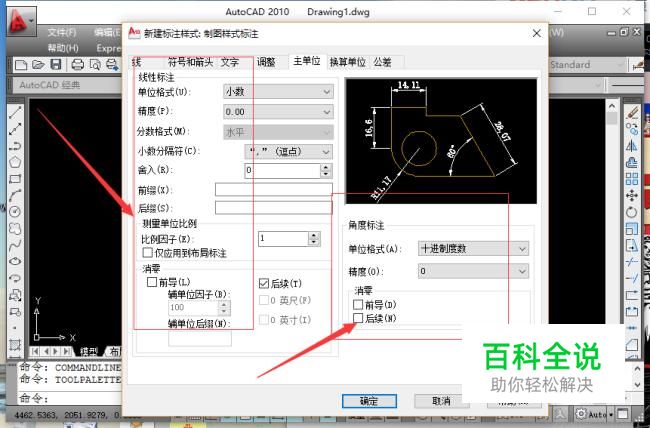Click the Plot Preview icon
650x428 pixels.
tap(95, 65)
